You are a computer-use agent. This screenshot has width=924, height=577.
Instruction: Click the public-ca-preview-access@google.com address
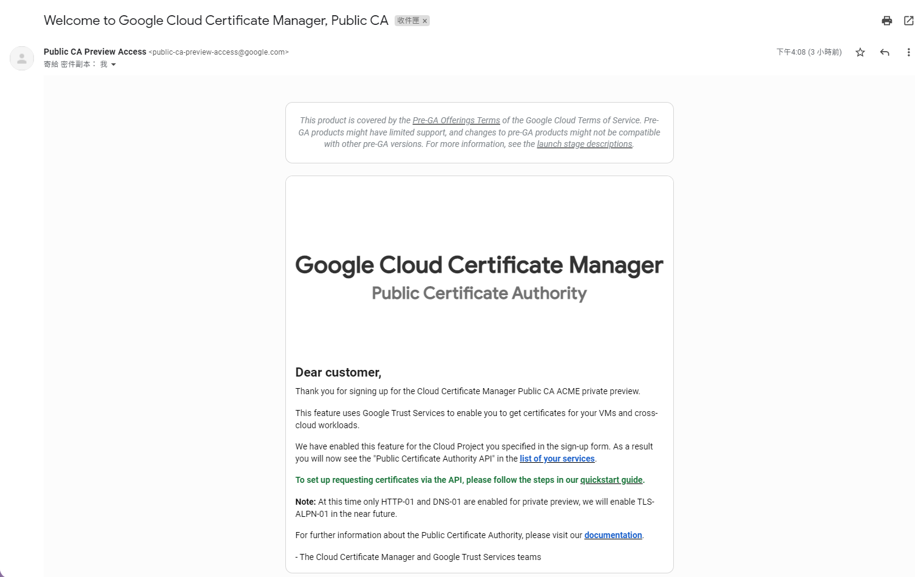coord(219,52)
